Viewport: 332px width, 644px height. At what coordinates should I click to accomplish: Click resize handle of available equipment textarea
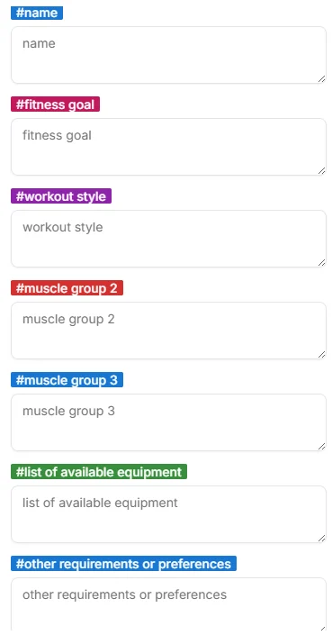[x=322, y=538]
